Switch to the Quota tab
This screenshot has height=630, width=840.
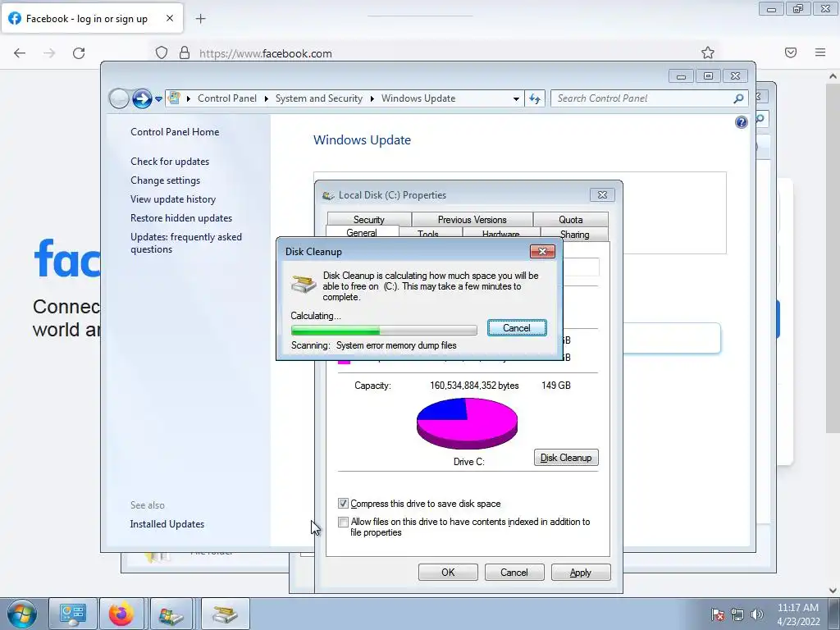(571, 219)
